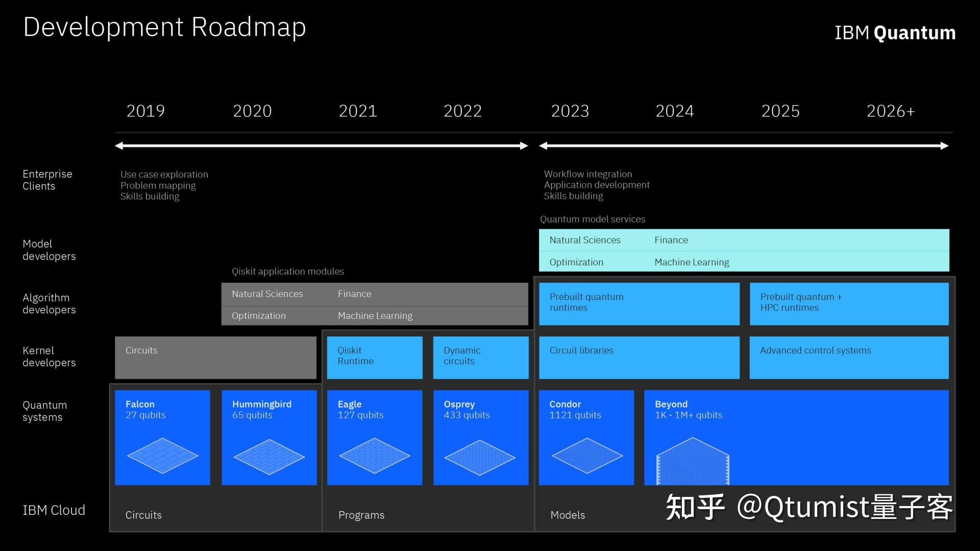Click the Workflow integration text
Screen dimensions: 980x551
pyautogui.click(x=588, y=174)
